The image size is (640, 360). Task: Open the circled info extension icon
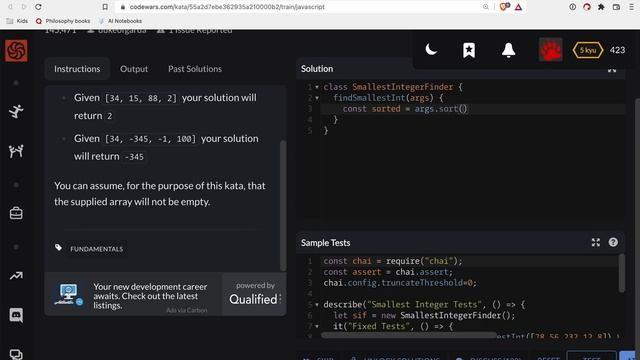[573, 7]
